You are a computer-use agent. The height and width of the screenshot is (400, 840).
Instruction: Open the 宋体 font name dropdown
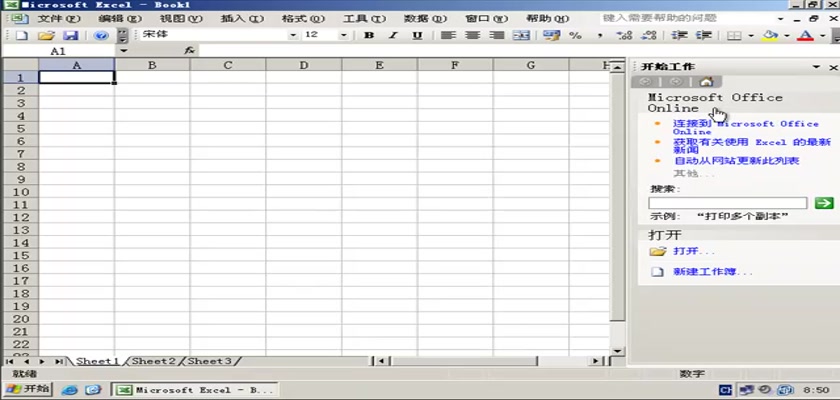click(x=292, y=36)
